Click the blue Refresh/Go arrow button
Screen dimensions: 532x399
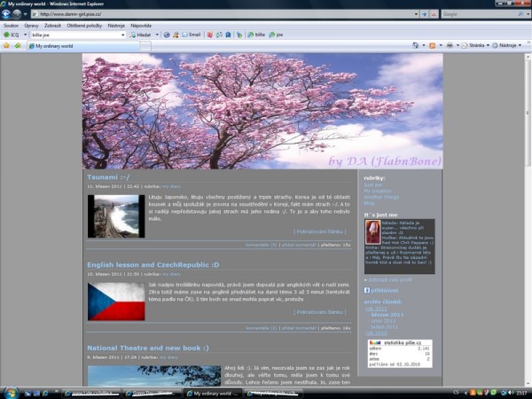pos(424,14)
